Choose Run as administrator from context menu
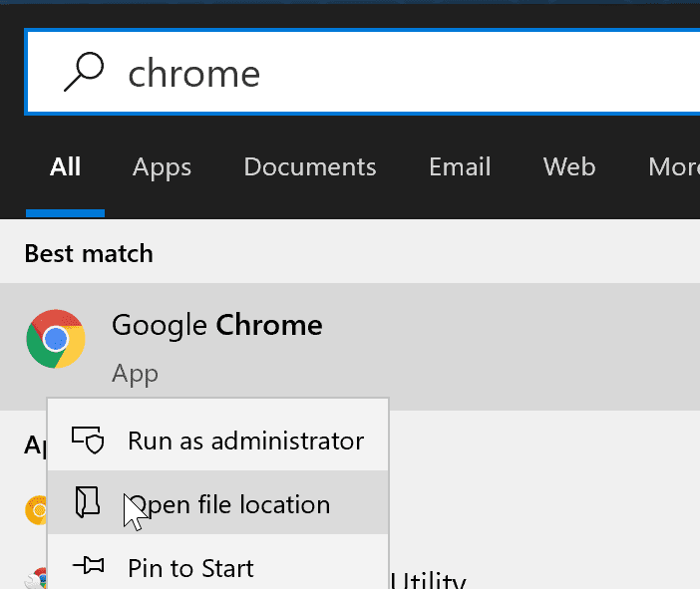The image size is (700, 589). click(245, 441)
